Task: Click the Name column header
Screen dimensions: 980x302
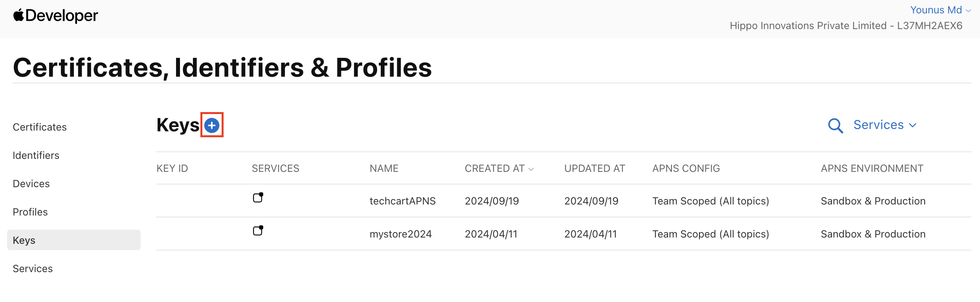Action: [384, 168]
